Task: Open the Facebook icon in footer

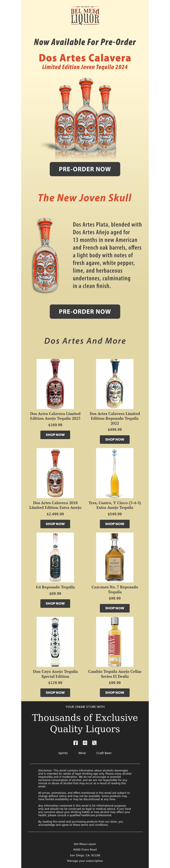Action: point(76,743)
